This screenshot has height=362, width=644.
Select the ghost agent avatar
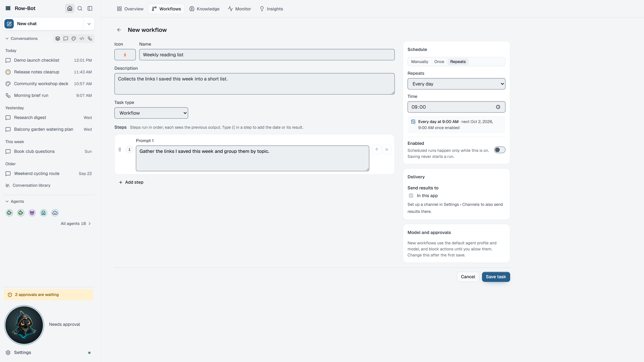click(43, 213)
